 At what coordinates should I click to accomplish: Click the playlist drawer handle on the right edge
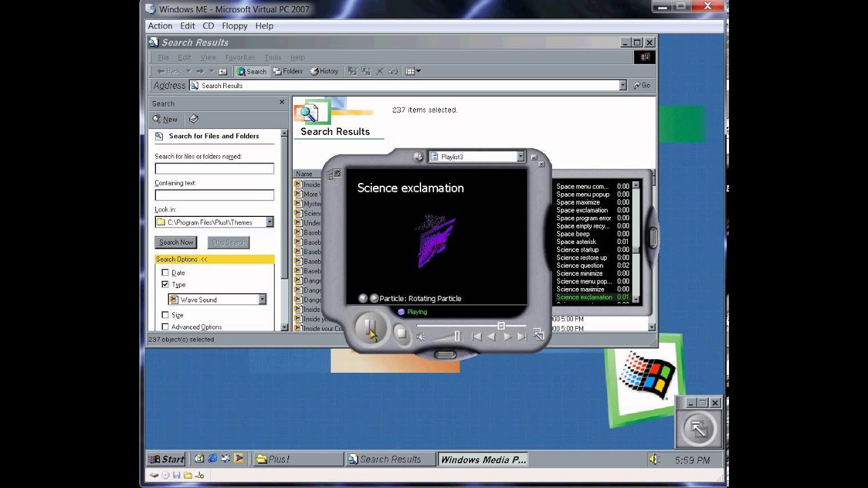click(x=653, y=237)
